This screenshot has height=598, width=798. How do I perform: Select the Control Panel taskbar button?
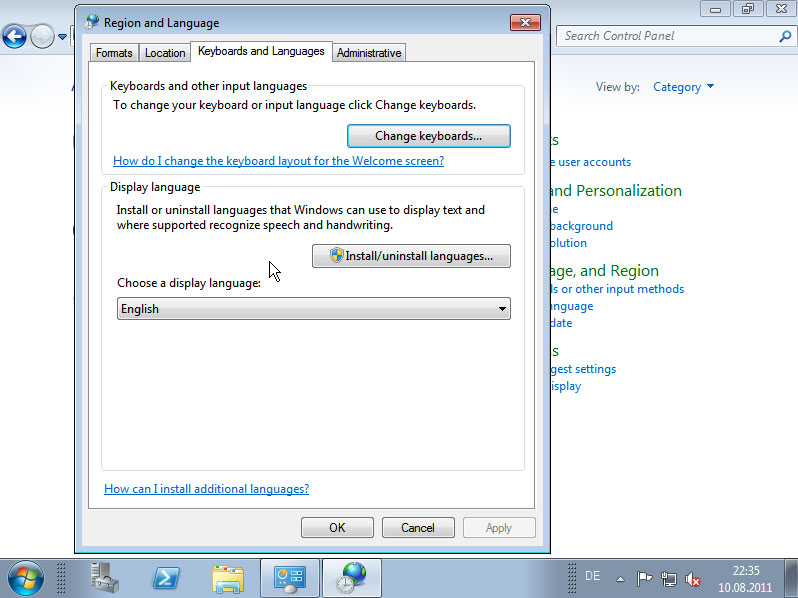[x=290, y=577]
